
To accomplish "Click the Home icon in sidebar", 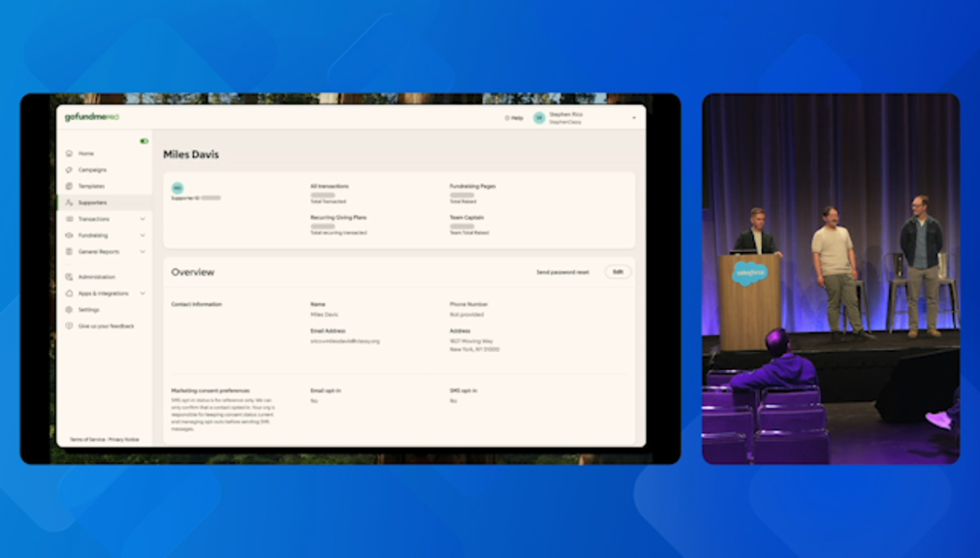I will tap(69, 154).
